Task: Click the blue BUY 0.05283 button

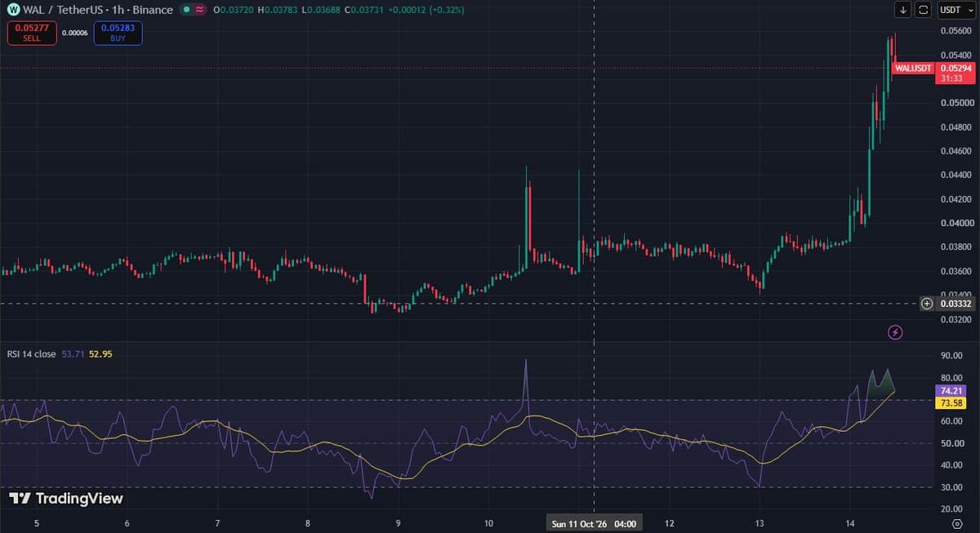Action: (118, 33)
